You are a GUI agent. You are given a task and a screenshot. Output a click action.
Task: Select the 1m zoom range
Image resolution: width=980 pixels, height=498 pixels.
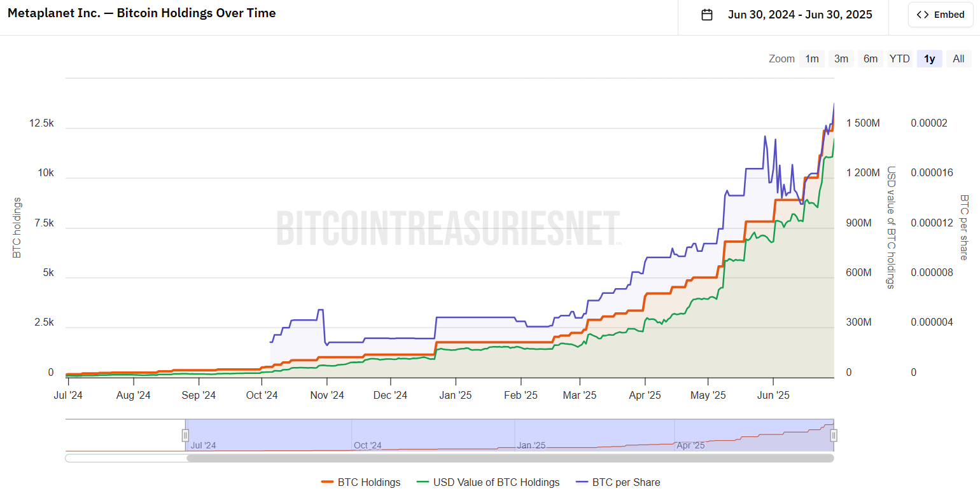coord(812,59)
